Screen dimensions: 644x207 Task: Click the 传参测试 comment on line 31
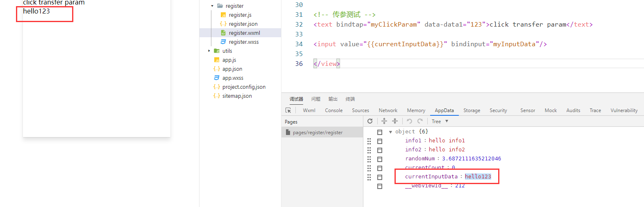[x=345, y=15]
